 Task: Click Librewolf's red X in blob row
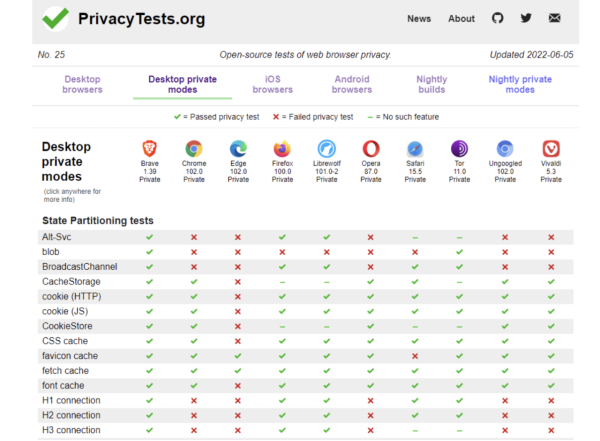(327, 252)
